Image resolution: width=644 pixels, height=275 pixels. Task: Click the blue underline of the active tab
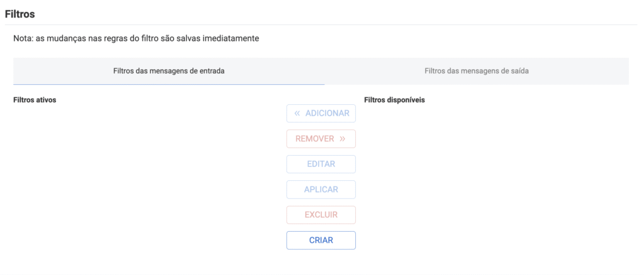pos(169,84)
